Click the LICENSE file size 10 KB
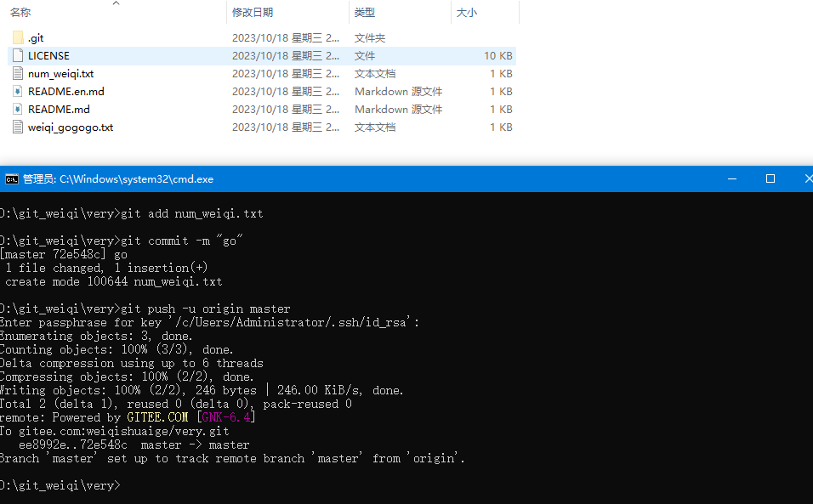The width and height of the screenshot is (813, 504). [497, 56]
